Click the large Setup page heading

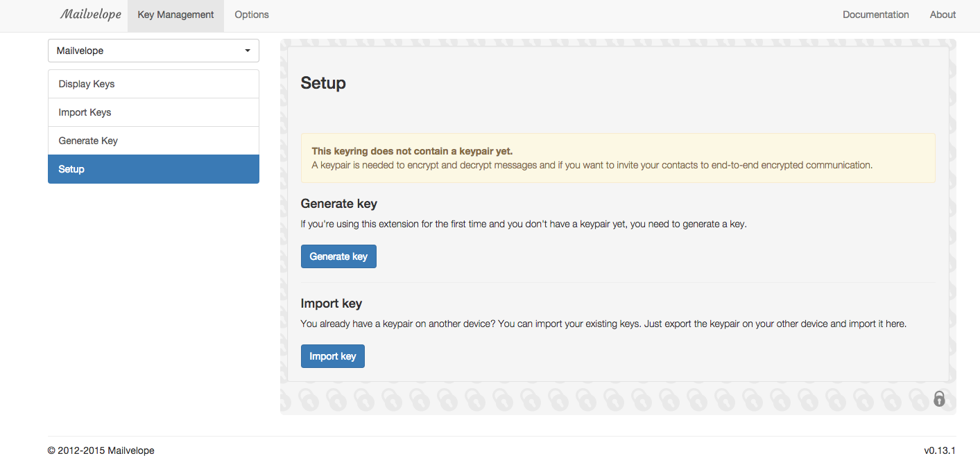click(323, 83)
